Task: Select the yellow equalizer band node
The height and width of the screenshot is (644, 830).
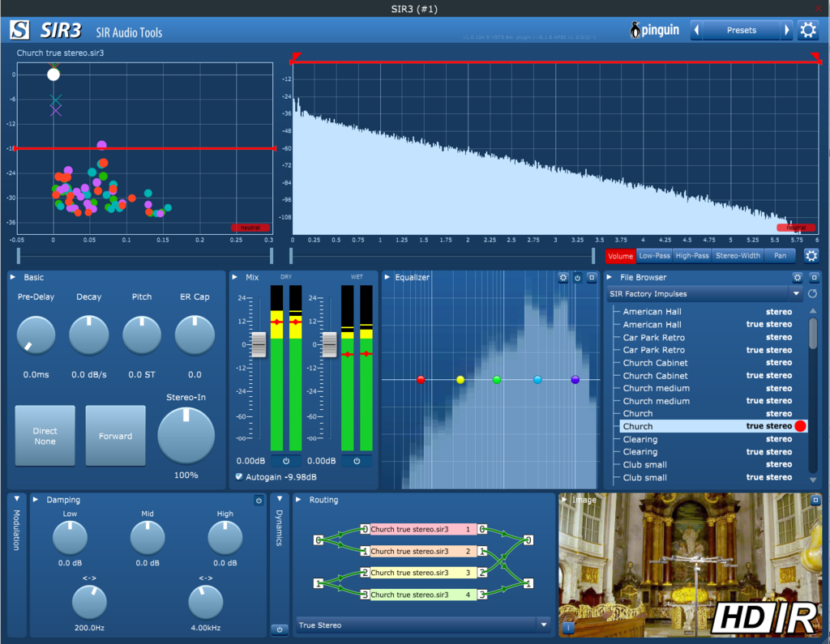Action: pyautogui.click(x=460, y=379)
